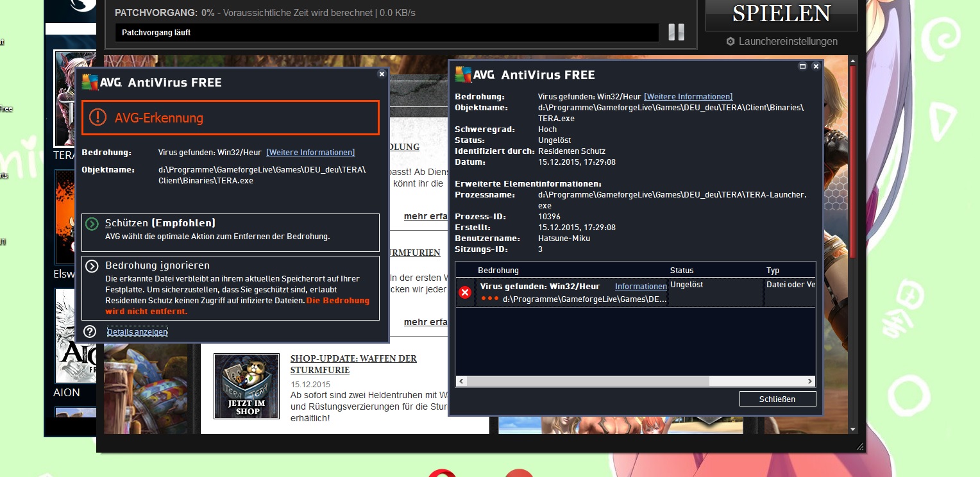Open Details anzeigen link
The width and height of the screenshot is (980, 477).
click(x=137, y=331)
